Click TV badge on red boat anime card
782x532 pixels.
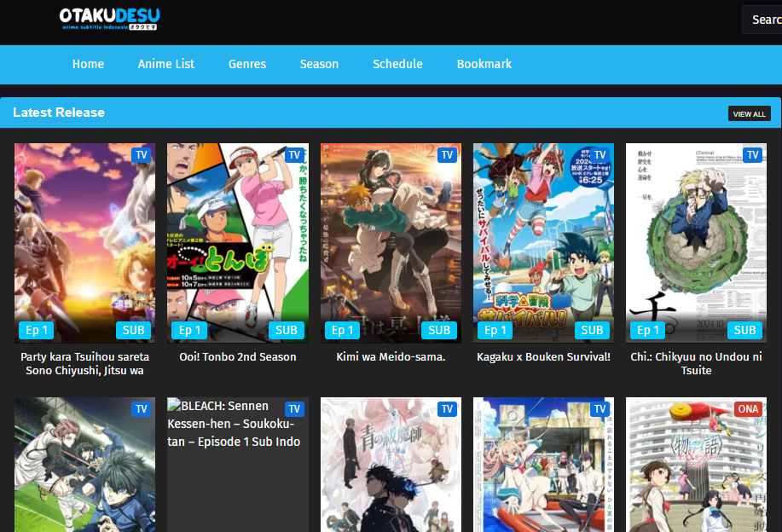(600, 409)
